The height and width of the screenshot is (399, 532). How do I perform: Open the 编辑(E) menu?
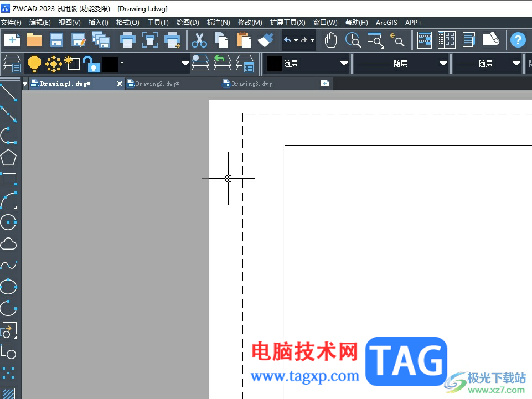pyautogui.click(x=40, y=22)
